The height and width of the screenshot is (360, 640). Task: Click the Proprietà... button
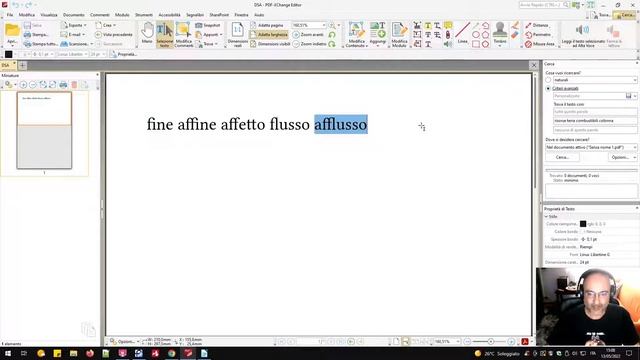click(124, 54)
